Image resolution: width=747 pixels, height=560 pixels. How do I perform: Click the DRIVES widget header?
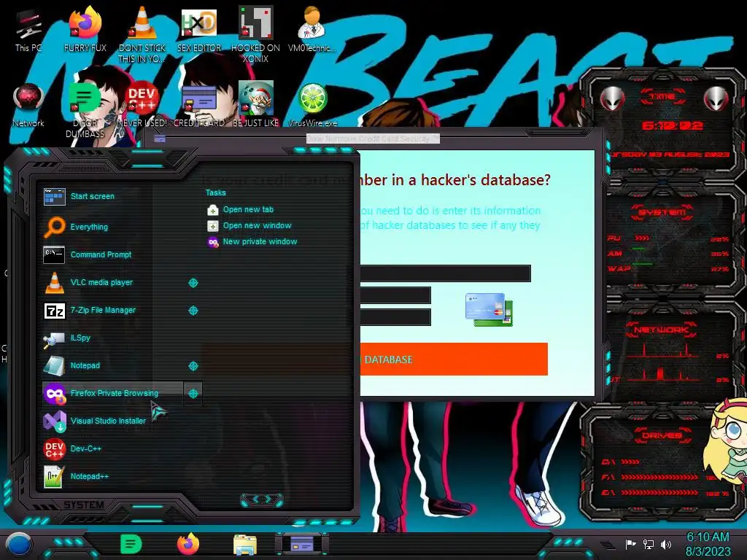(662, 435)
